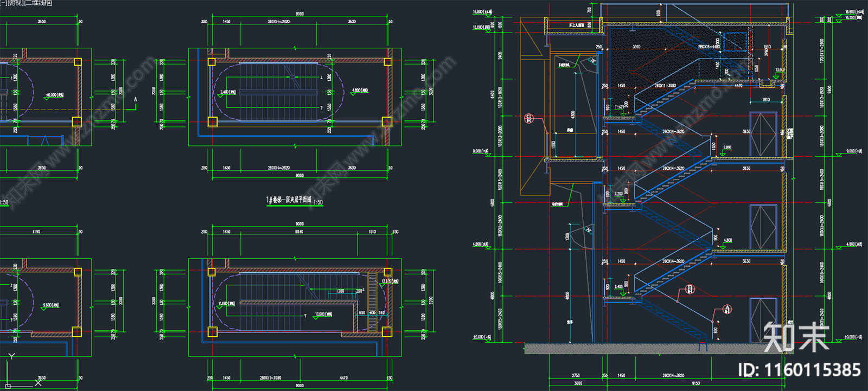Select the 4350 height dimension in the section
This screenshot has width=868, height=391.
coord(573,115)
